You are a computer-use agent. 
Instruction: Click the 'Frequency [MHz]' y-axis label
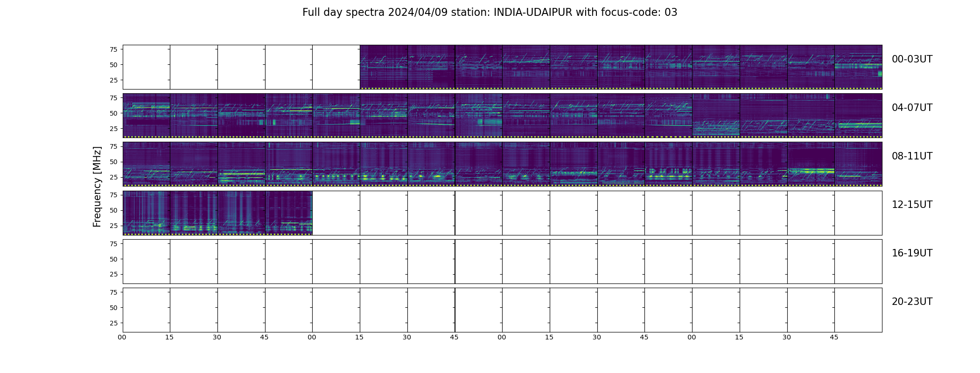97,187
